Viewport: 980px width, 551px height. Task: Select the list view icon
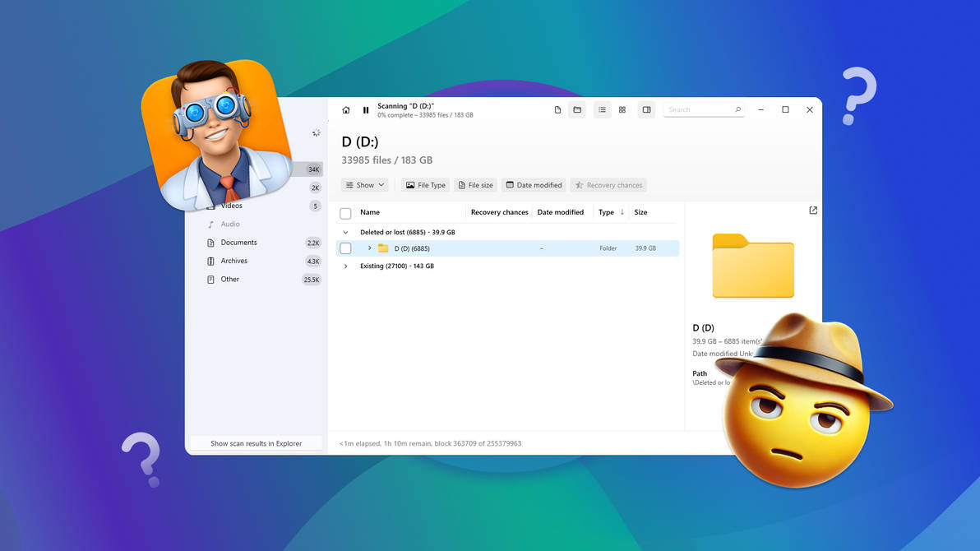pos(602,109)
